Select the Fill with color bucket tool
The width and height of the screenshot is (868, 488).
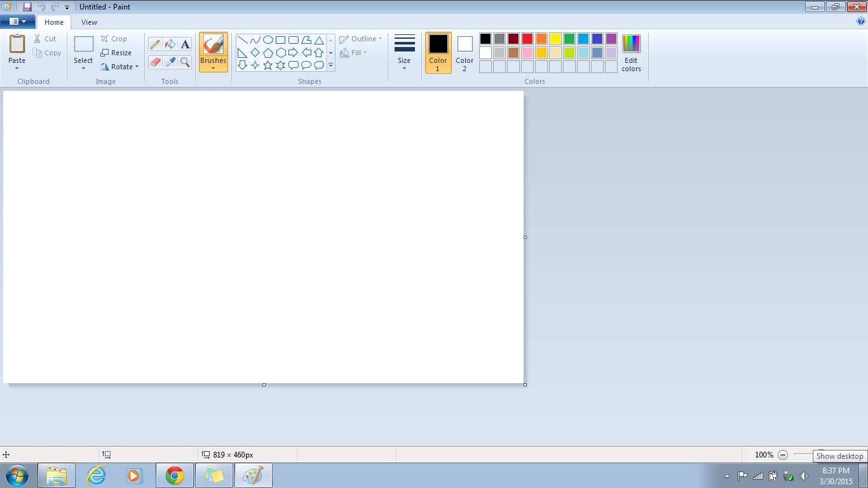170,44
